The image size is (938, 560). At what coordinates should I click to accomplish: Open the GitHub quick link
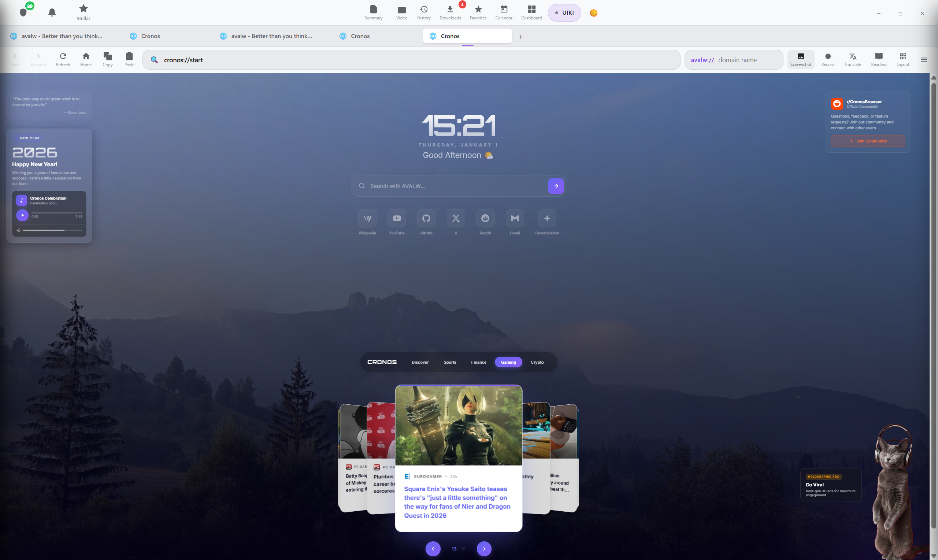(426, 218)
